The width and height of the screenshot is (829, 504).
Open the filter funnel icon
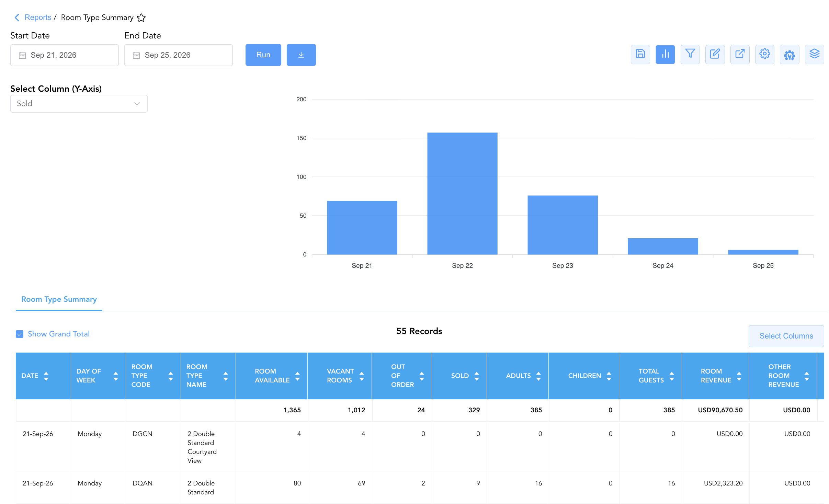coord(690,55)
